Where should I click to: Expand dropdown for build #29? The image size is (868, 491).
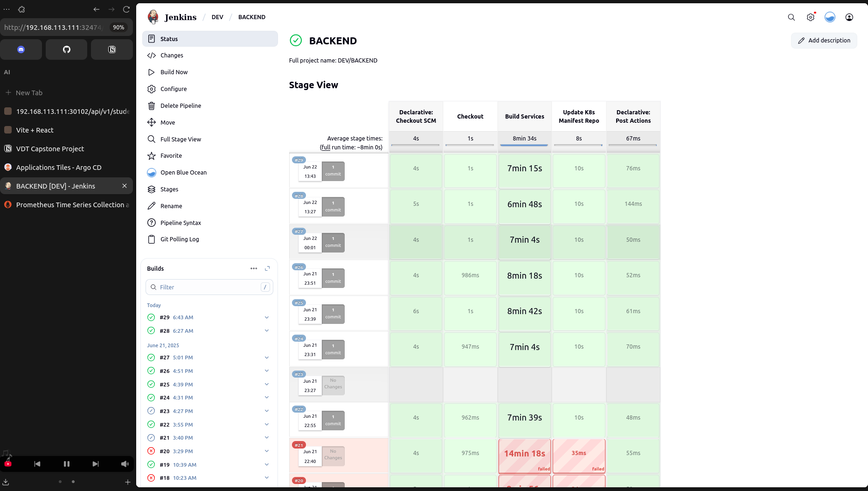tap(267, 317)
